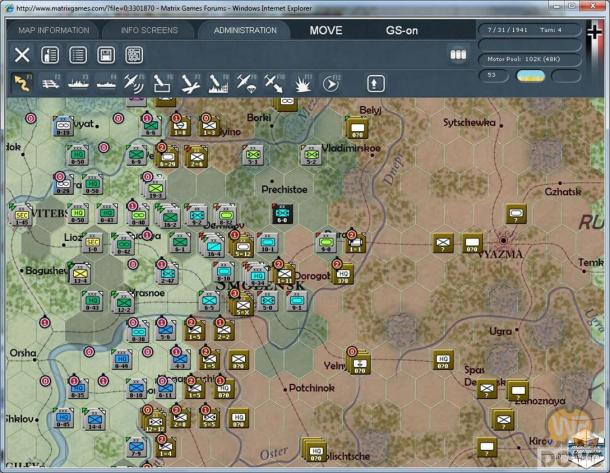610x473 pixels.
Task: Switch to the MAP INFORMATION tab
Action: pos(54,30)
